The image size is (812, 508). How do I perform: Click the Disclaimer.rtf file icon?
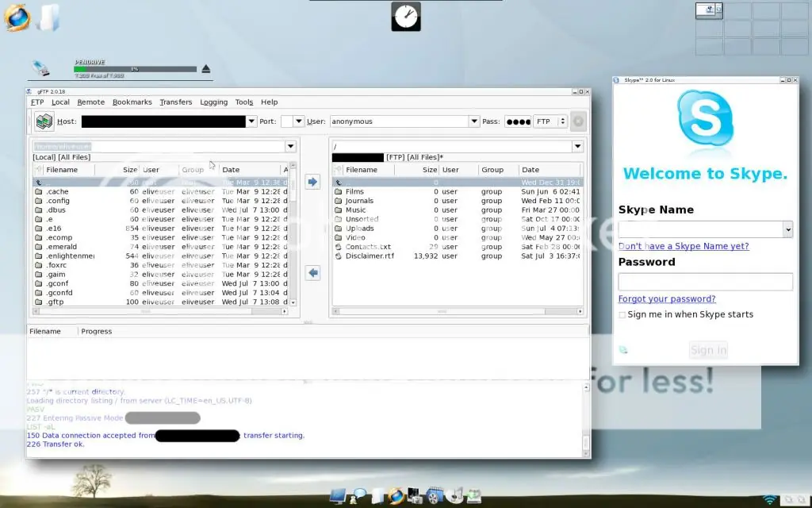coord(338,256)
